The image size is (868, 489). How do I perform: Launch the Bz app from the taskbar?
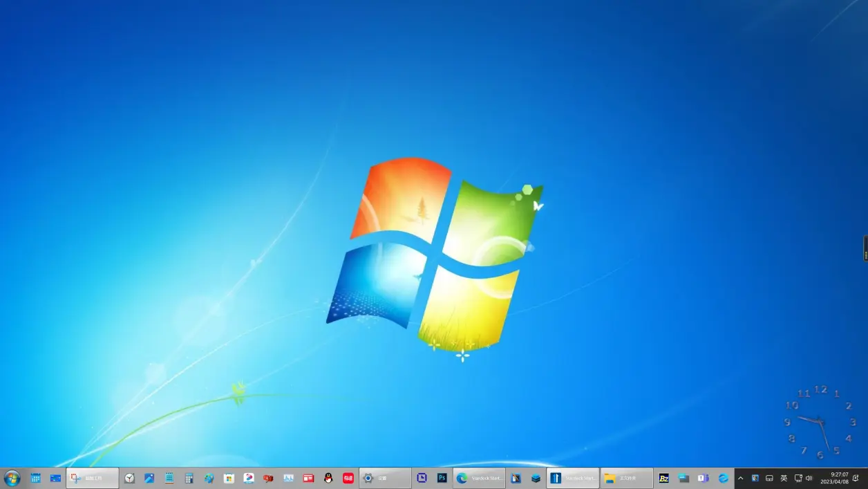(664, 478)
